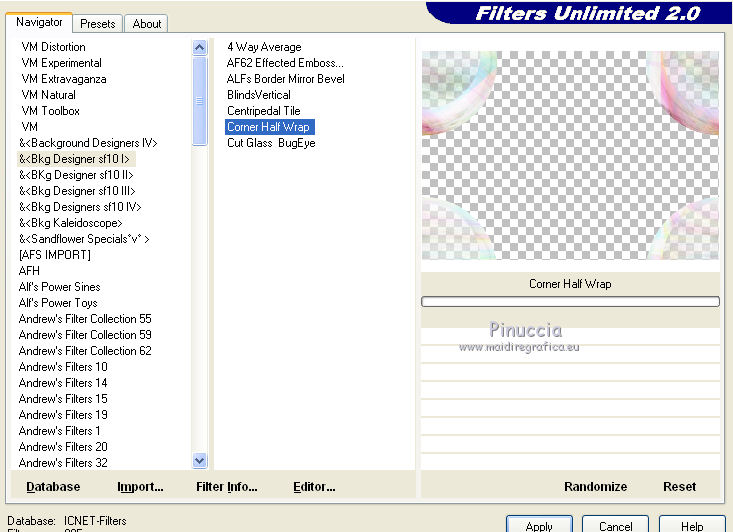Screen dimensions: 733x532
Task: Select Andrew's Filters 15
Action: pos(63,399)
